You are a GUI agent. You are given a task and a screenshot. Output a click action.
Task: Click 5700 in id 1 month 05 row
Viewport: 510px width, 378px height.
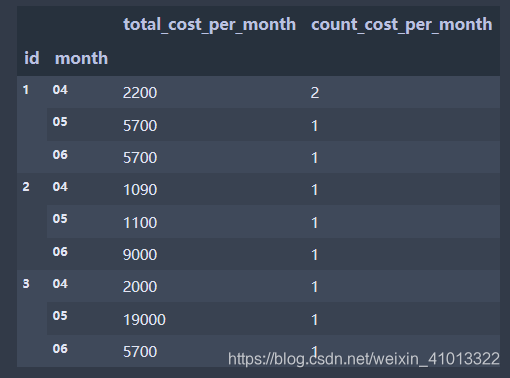tap(140, 126)
